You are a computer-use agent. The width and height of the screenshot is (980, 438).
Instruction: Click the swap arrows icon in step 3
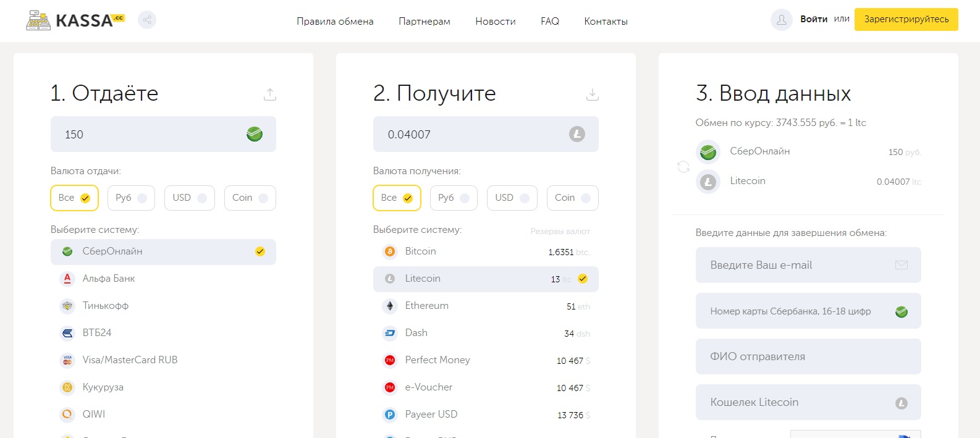click(x=683, y=167)
